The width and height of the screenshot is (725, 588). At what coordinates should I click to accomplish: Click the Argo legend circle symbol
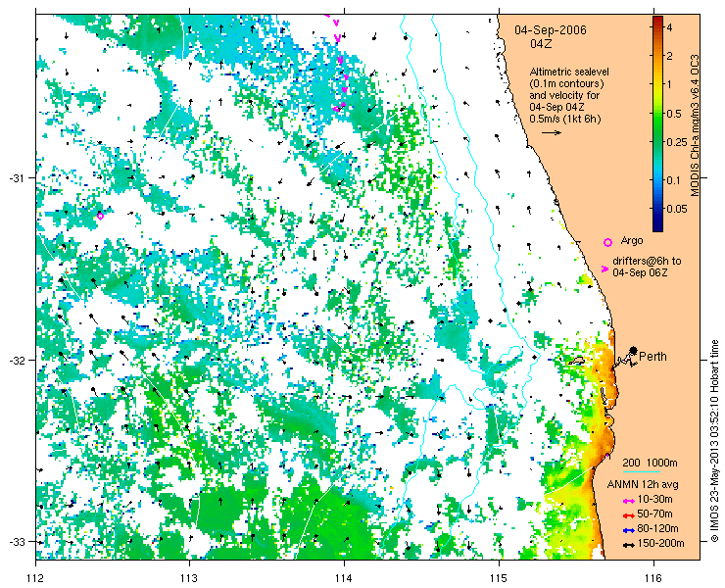(608, 242)
